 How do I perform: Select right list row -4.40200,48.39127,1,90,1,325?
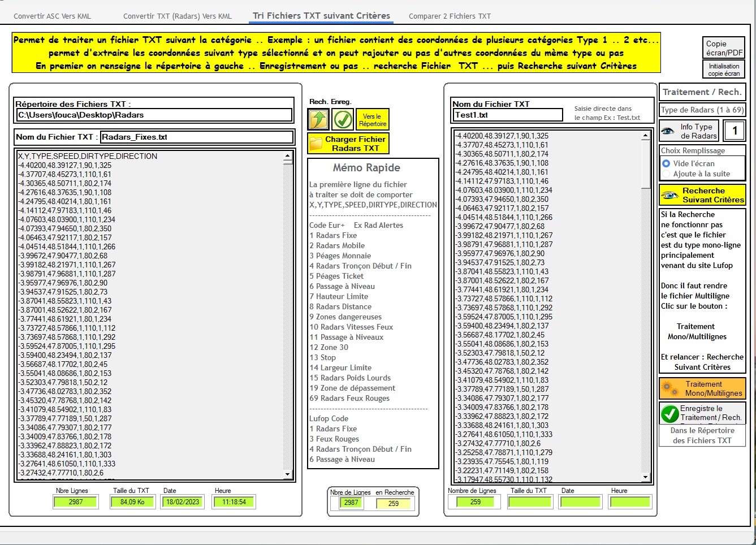coord(502,136)
